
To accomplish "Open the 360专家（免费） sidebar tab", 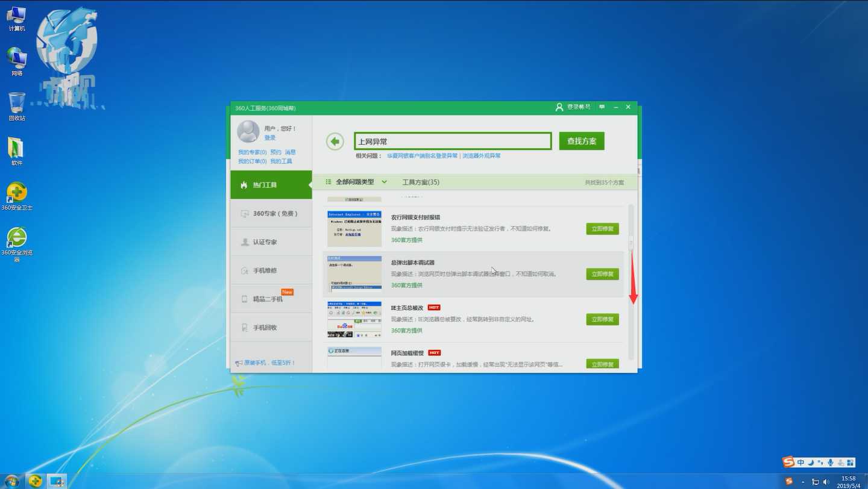I will 271,213.
